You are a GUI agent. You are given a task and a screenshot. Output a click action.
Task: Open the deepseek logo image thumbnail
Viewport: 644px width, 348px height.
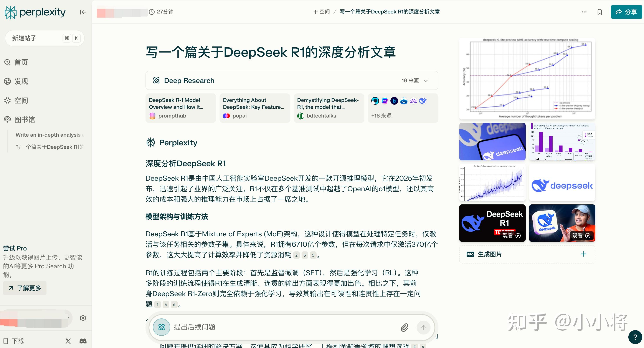pyautogui.click(x=562, y=182)
